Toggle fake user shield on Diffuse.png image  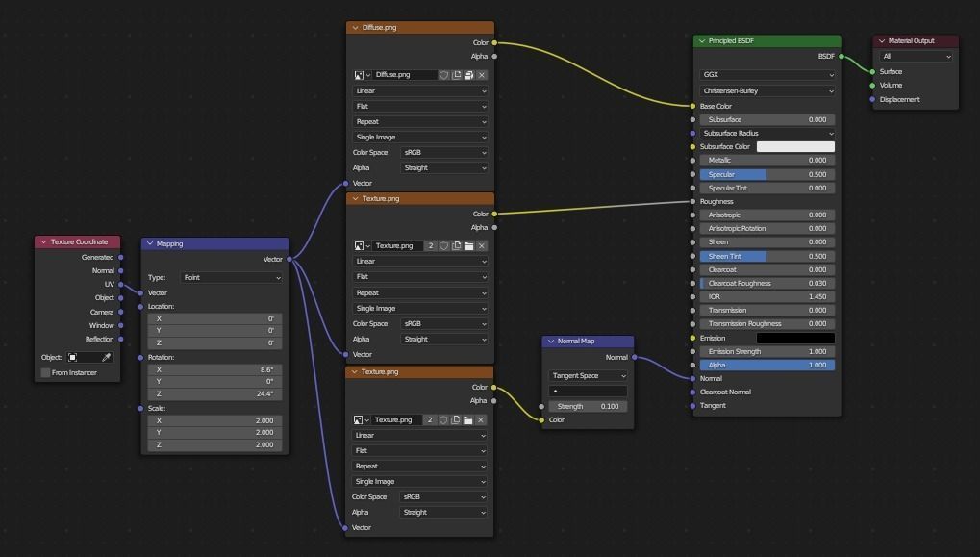[x=443, y=75]
